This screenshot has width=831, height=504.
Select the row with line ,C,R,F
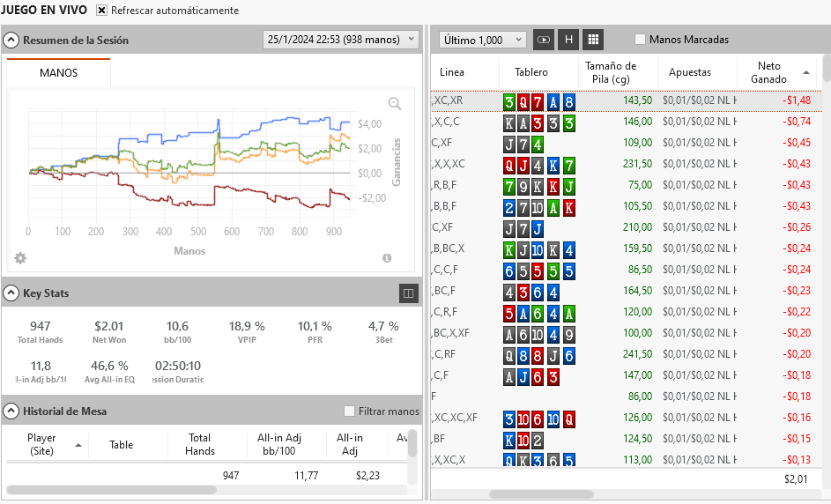tap(627, 312)
